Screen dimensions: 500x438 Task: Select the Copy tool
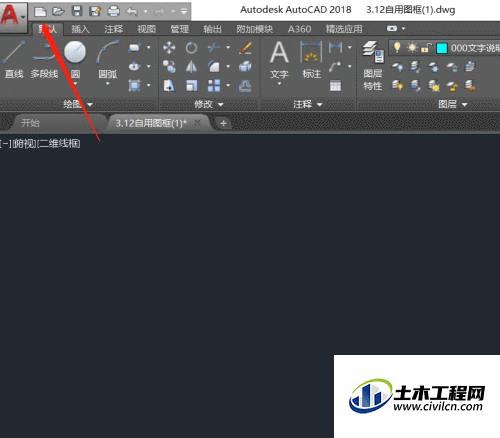(169, 67)
